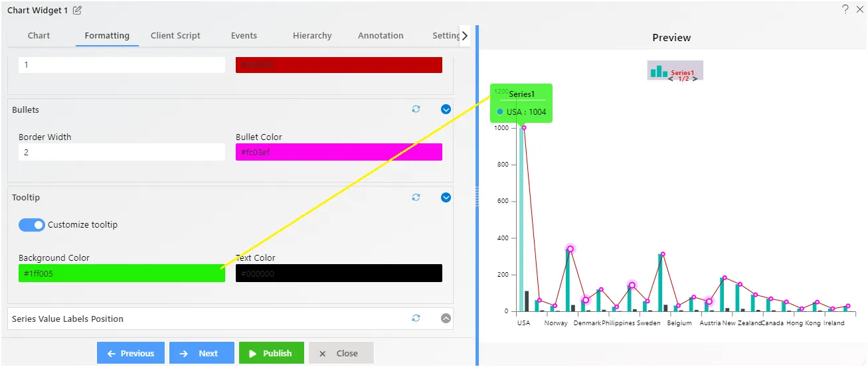Viewport: 868px width, 367px height.
Task: Collapse the Tooltip section
Action: tap(446, 197)
